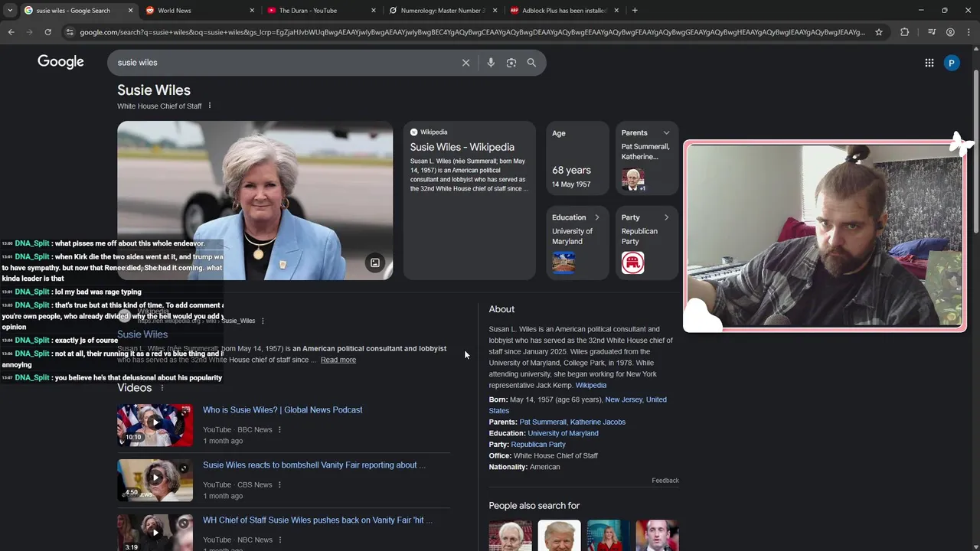The image size is (980, 551).
Task: Open WH Chief of Staff pushes back video link
Action: [318, 520]
